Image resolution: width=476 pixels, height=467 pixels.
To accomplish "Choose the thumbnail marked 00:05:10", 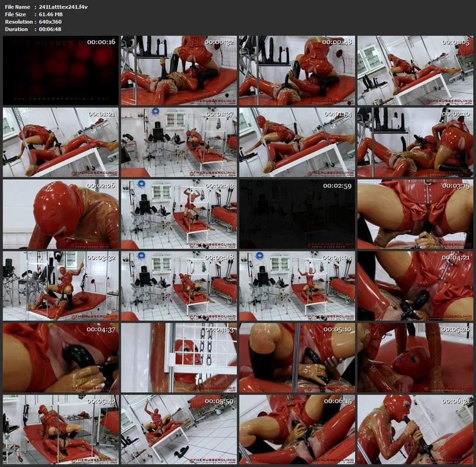I will 297,358.
